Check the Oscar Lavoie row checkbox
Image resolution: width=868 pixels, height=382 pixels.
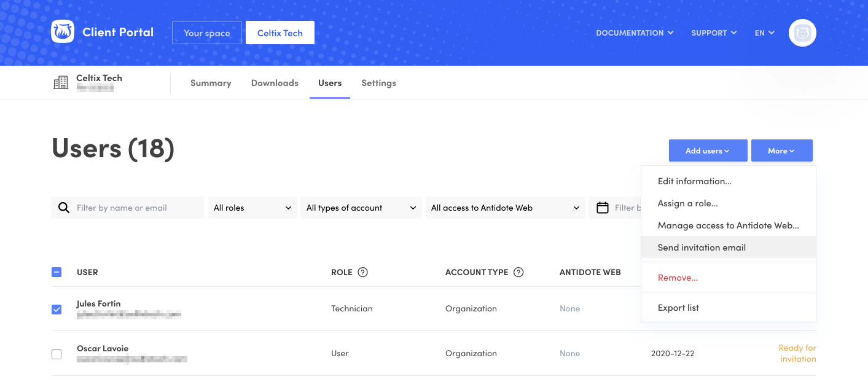point(57,354)
